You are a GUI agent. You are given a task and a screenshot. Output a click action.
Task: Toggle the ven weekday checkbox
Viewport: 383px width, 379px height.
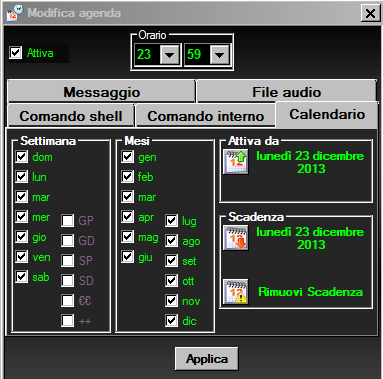coord(22,257)
